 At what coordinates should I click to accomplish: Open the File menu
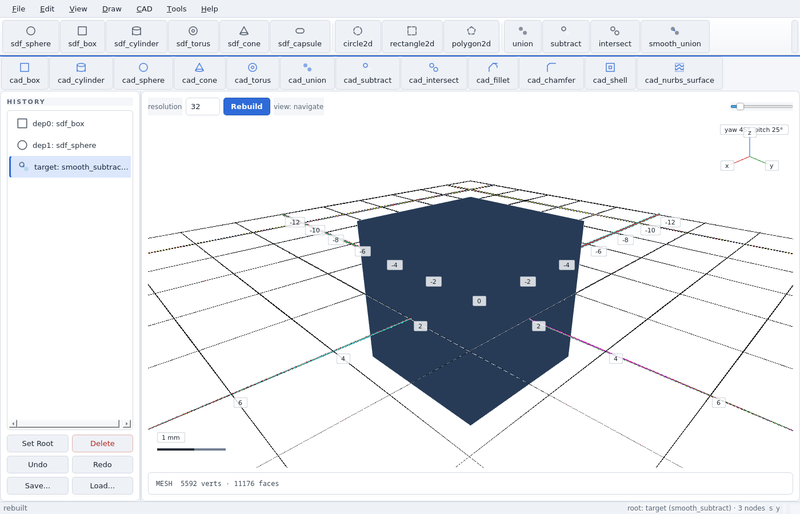(x=18, y=9)
